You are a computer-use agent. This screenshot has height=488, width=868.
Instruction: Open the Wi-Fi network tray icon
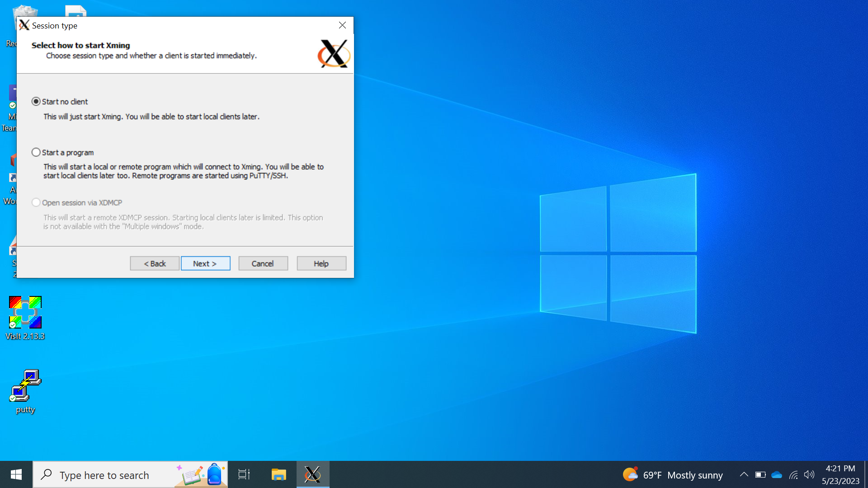tap(793, 475)
